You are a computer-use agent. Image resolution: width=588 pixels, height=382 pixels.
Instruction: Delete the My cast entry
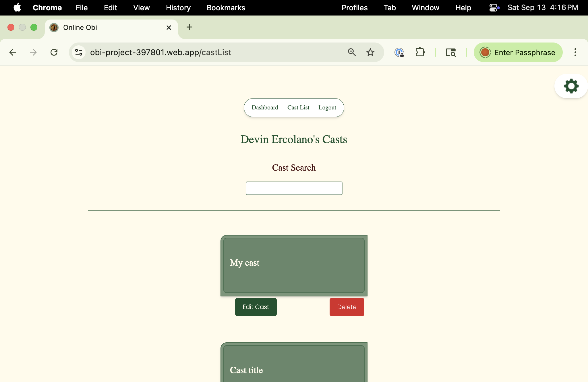click(347, 307)
